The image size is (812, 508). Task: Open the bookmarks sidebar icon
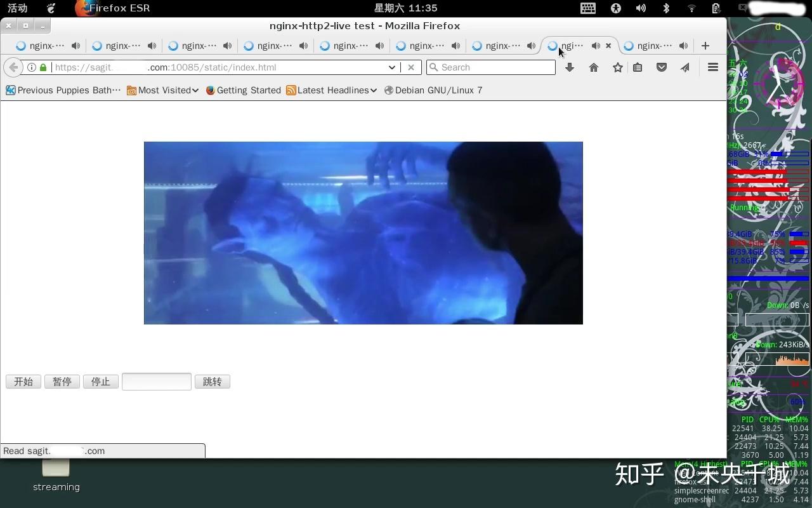coord(638,67)
